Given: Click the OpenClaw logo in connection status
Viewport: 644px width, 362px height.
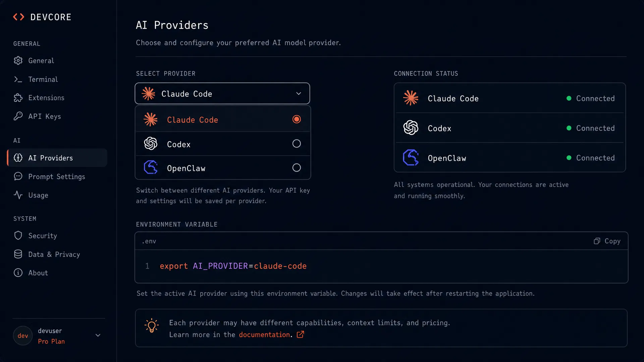Looking at the screenshot, I should pyautogui.click(x=411, y=158).
